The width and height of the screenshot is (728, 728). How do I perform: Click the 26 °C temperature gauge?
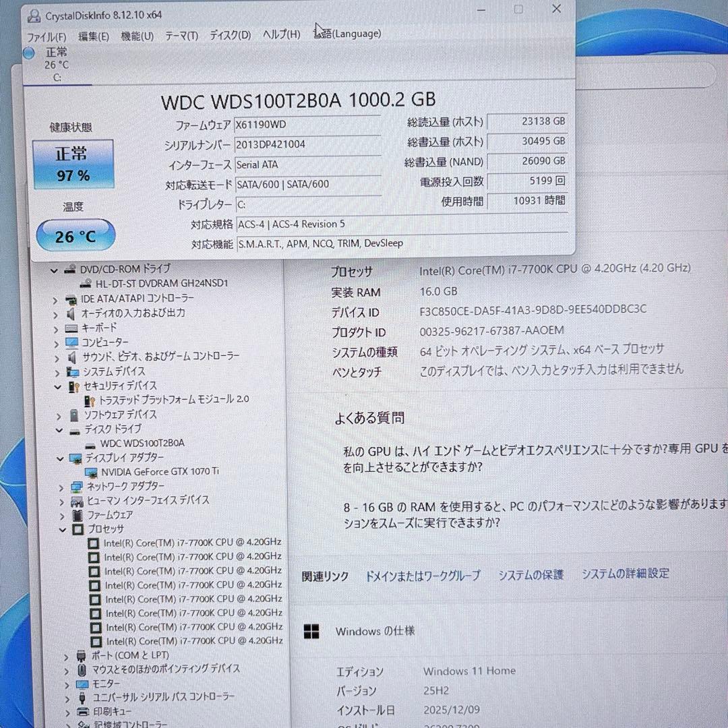pyautogui.click(x=74, y=236)
